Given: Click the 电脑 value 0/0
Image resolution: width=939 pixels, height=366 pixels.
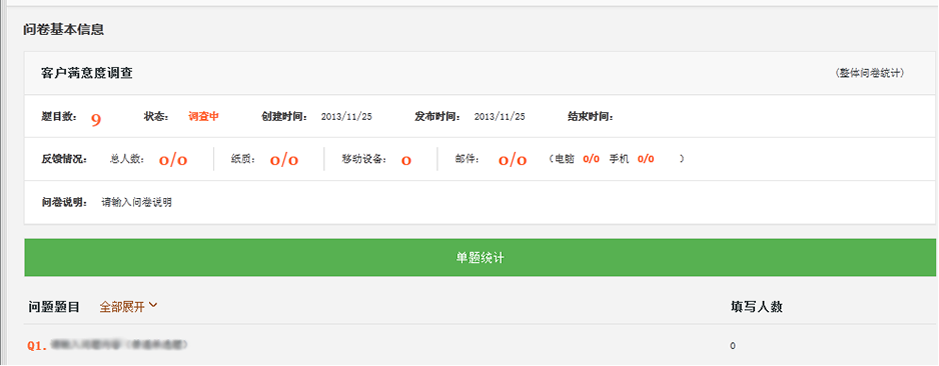Looking at the screenshot, I should click(591, 159).
